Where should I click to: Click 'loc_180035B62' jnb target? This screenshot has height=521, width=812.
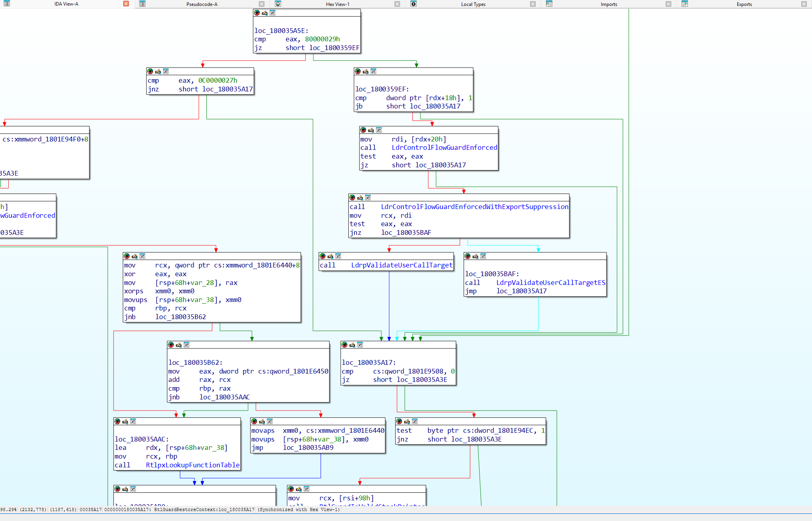(x=181, y=317)
